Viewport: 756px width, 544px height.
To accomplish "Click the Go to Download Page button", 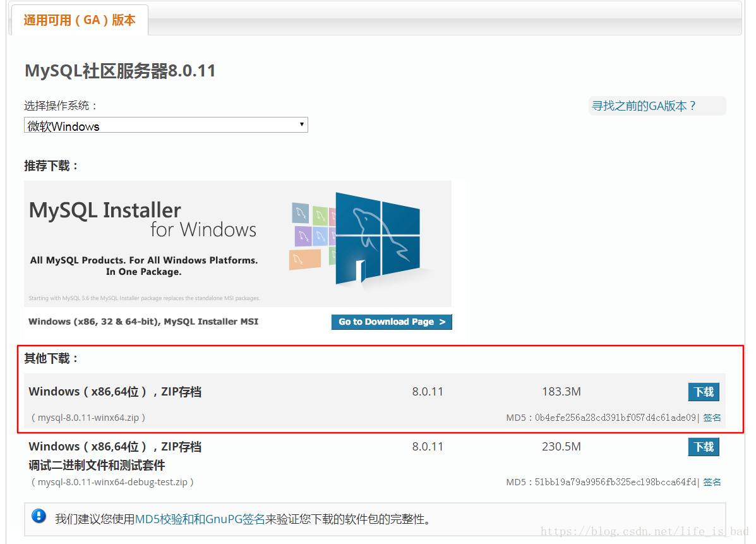I will click(392, 322).
